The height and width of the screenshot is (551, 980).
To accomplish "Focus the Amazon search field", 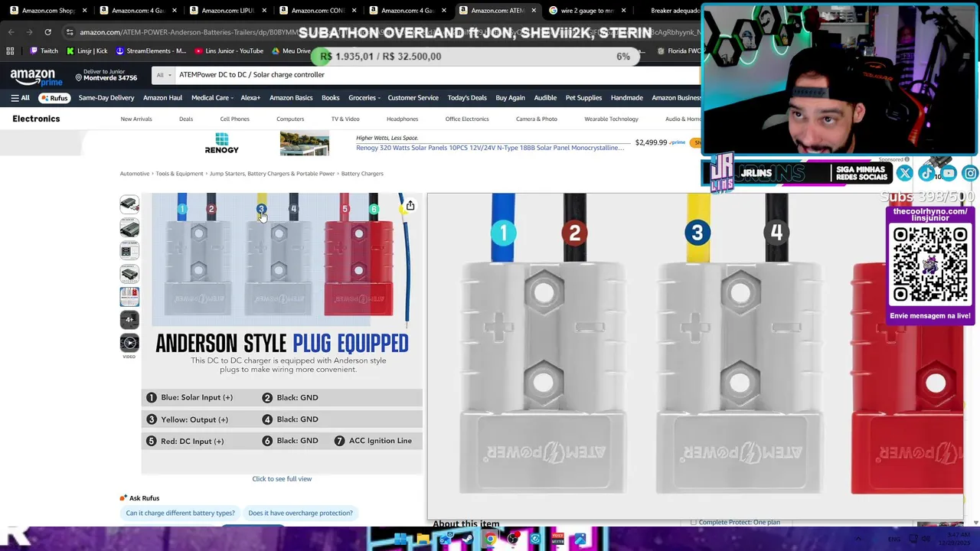I will (436, 75).
